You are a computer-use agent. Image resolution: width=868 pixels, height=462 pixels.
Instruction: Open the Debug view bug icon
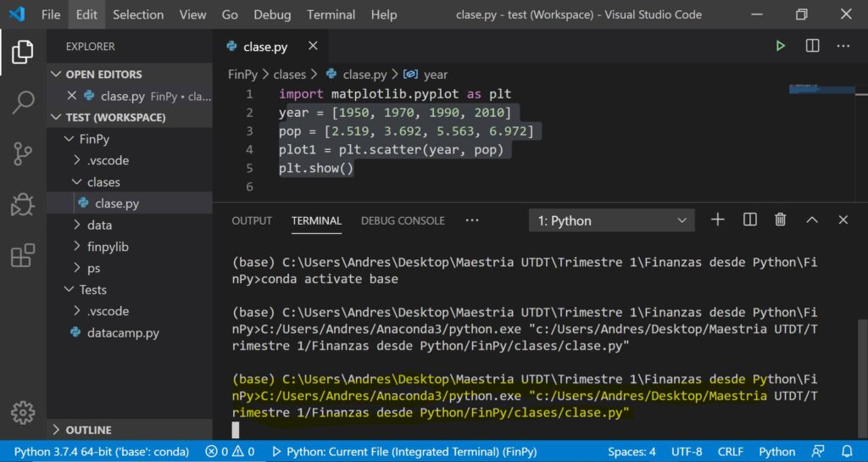pos(23,204)
